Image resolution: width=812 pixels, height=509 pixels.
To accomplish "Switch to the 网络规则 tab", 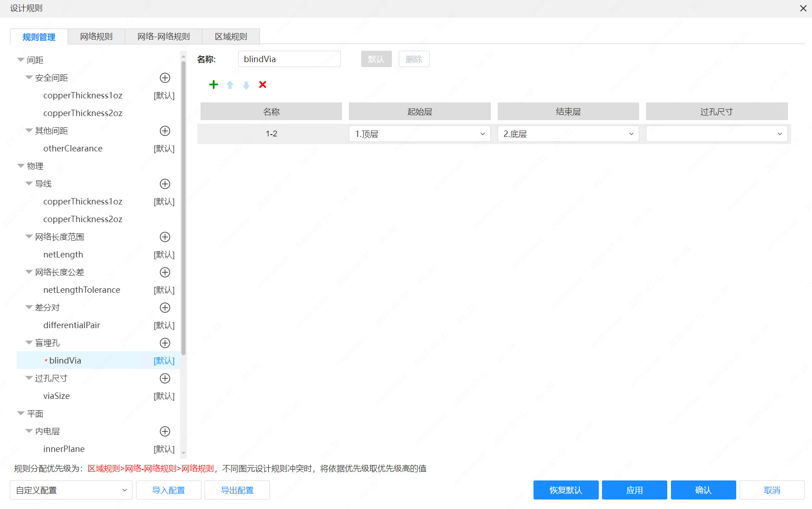I will tap(96, 36).
